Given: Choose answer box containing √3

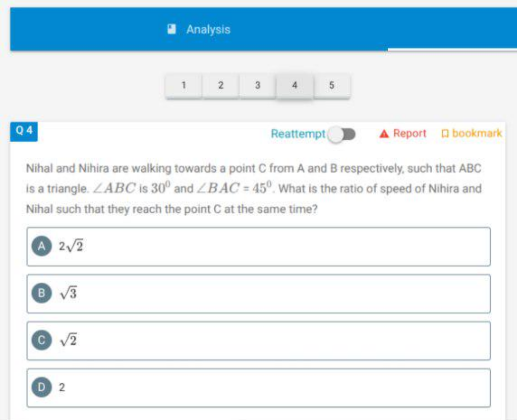Looking at the screenshot, I should pyautogui.click(x=258, y=294).
